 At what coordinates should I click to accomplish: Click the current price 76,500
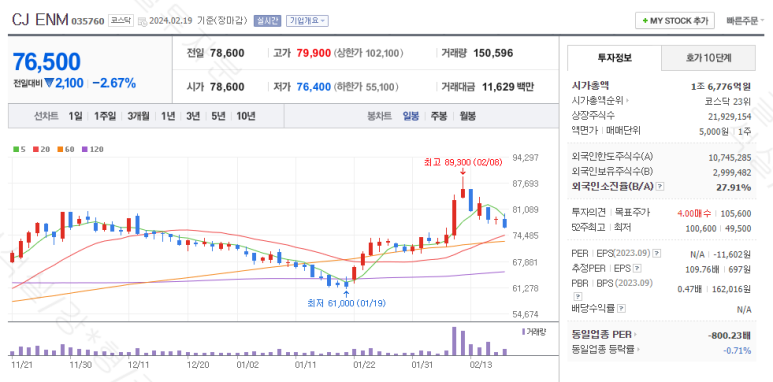point(47,62)
